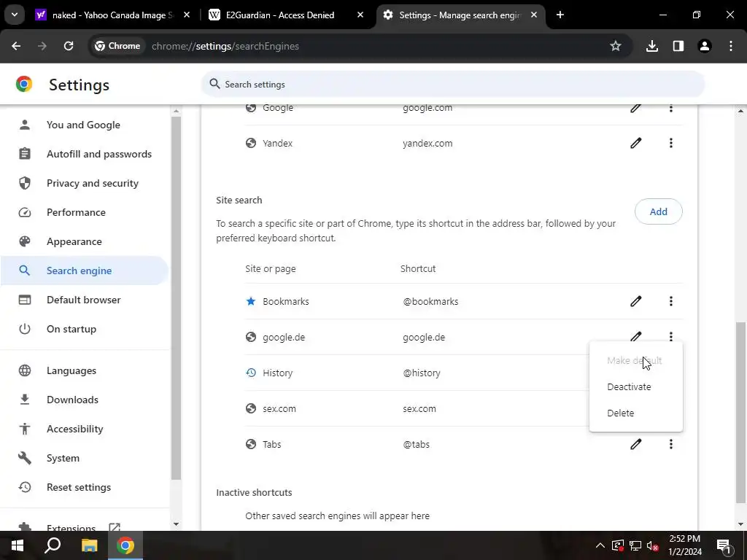Screen dimensions: 747x560
Task: Open Chrome downloads icon
Action: point(651,46)
